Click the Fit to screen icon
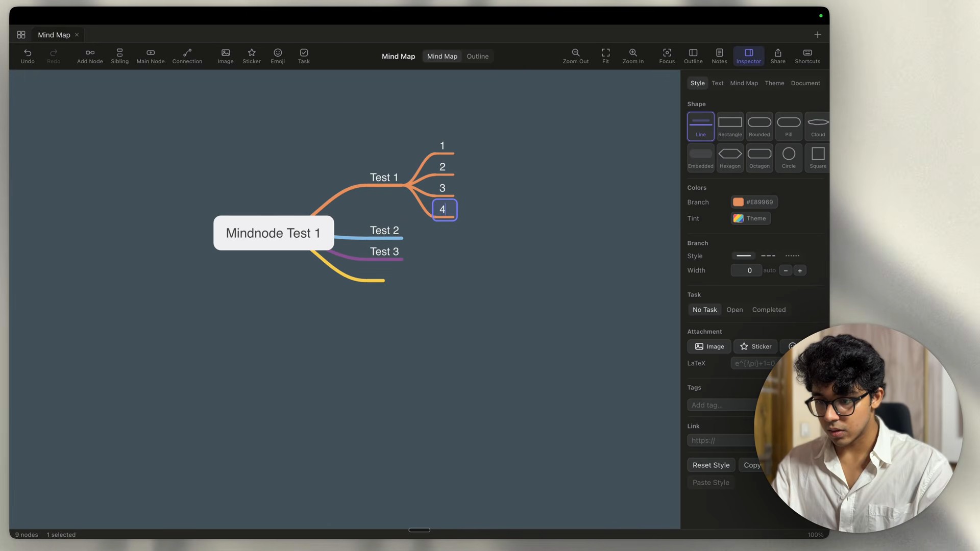 point(605,56)
